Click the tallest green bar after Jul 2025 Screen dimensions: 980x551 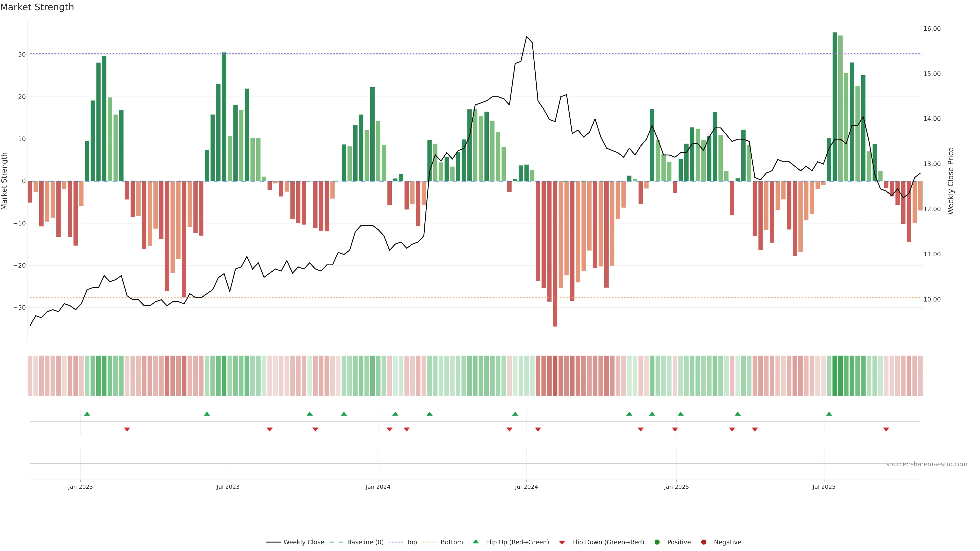835,106
